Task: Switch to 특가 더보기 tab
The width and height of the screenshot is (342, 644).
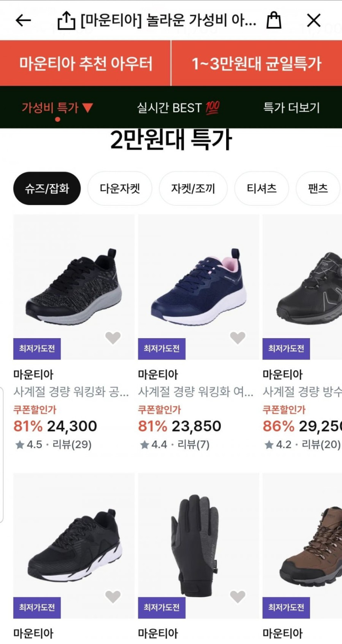Action: (x=291, y=108)
